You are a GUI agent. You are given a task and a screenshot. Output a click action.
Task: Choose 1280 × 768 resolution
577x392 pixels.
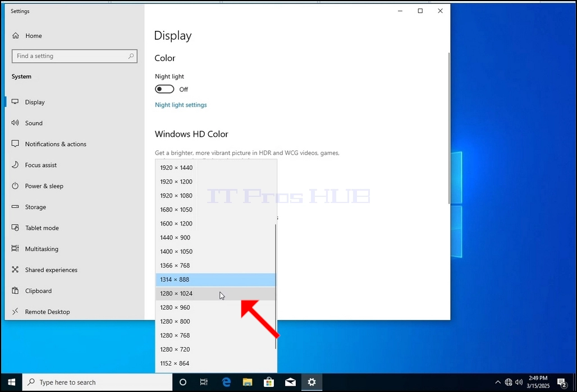(216, 335)
